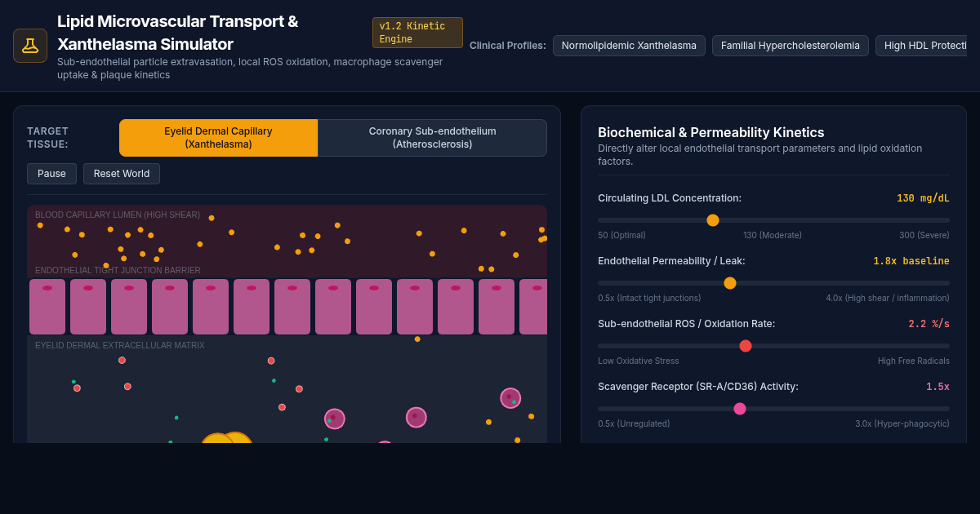Click the 2.2 %/s oxidation value
The image size is (980, 514).
click(x=929, y=324)
